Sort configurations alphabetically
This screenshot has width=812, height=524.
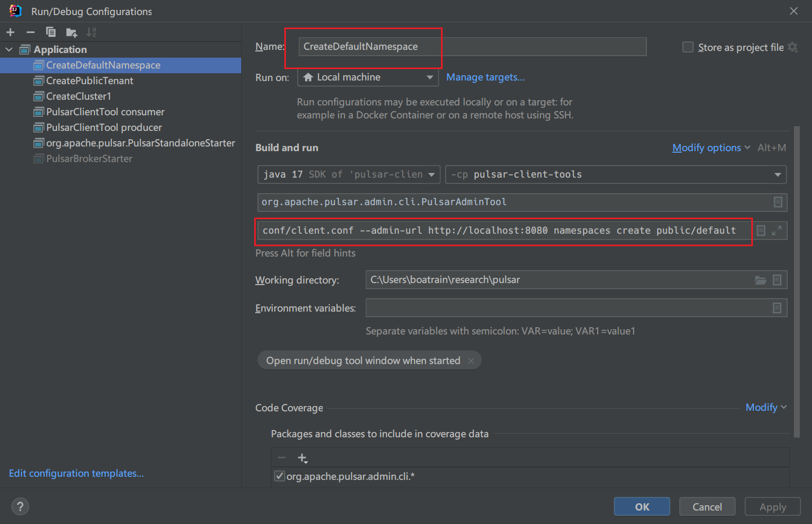click(x=91, y=32)
